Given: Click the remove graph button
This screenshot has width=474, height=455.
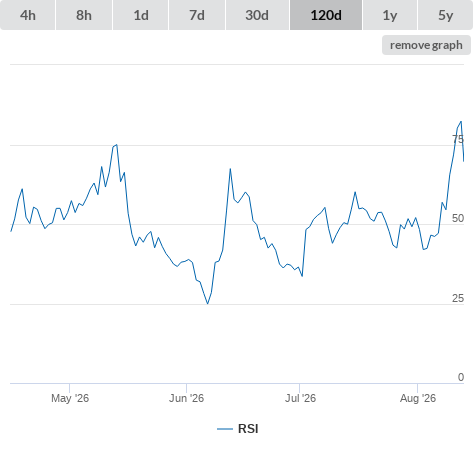Looking at the screenshot, I should tap(426, 45).
